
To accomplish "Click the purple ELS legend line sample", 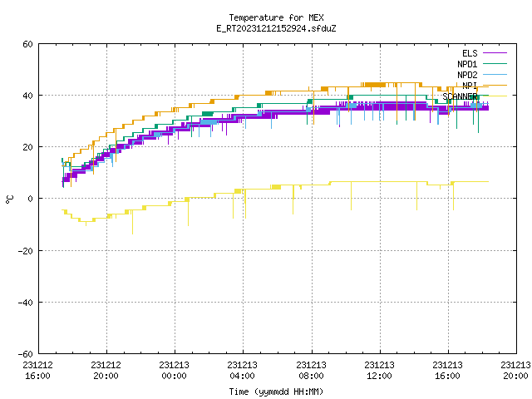I will tap(495, 53).
